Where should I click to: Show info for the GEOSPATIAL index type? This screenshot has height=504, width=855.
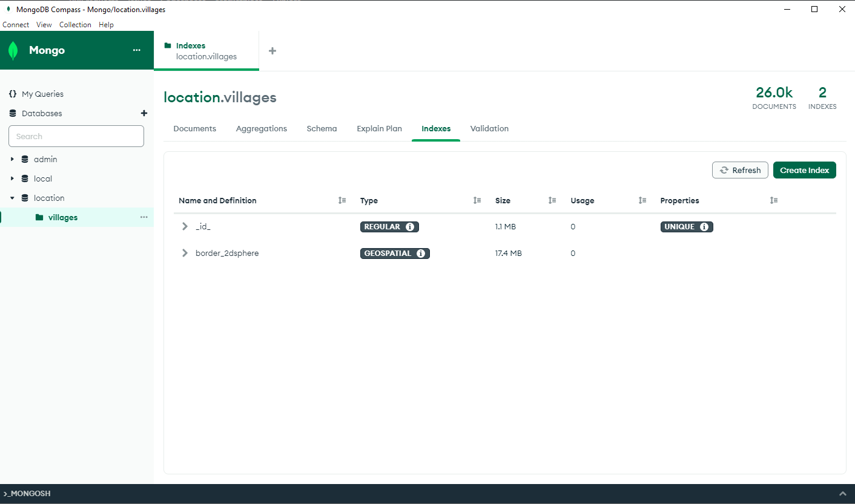421,254
